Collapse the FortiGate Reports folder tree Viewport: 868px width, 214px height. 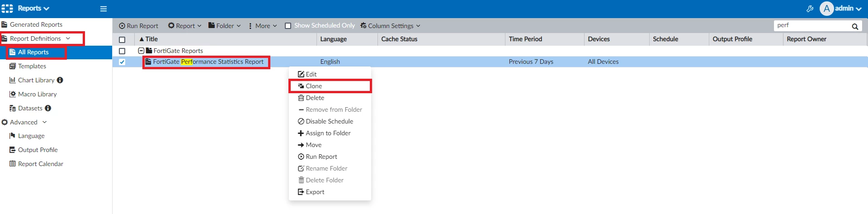coord(141,51)
